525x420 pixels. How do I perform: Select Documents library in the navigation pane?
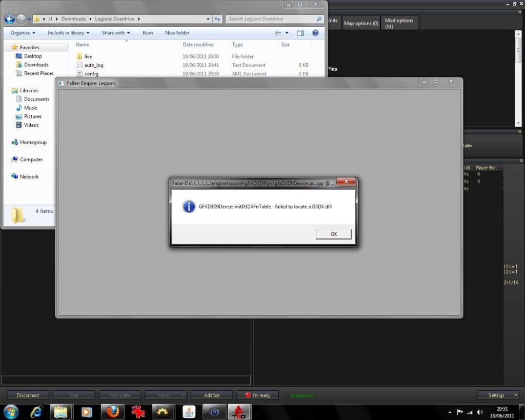click(36, 99)
